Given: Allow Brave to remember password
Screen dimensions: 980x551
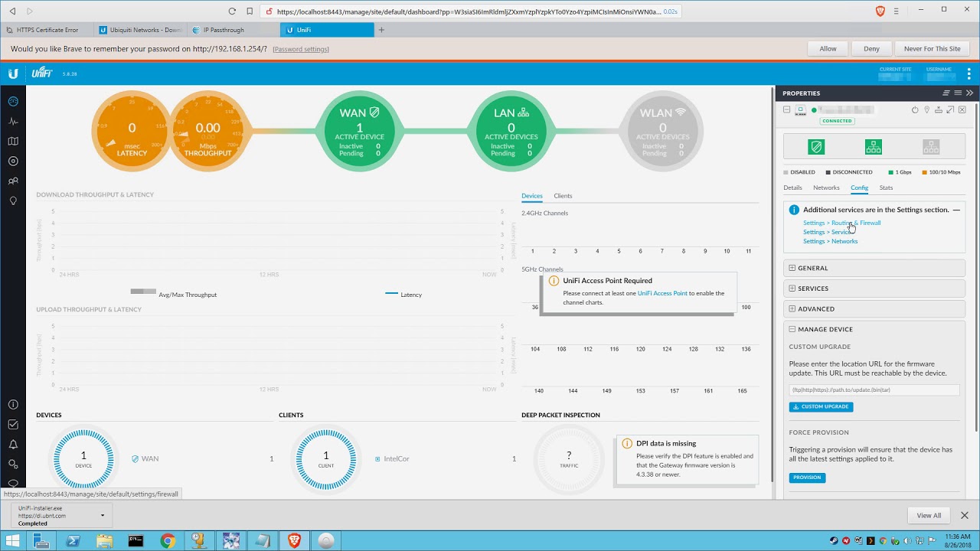Looking at the screenshot, I should pyautogui.click(x=828, y=48).
